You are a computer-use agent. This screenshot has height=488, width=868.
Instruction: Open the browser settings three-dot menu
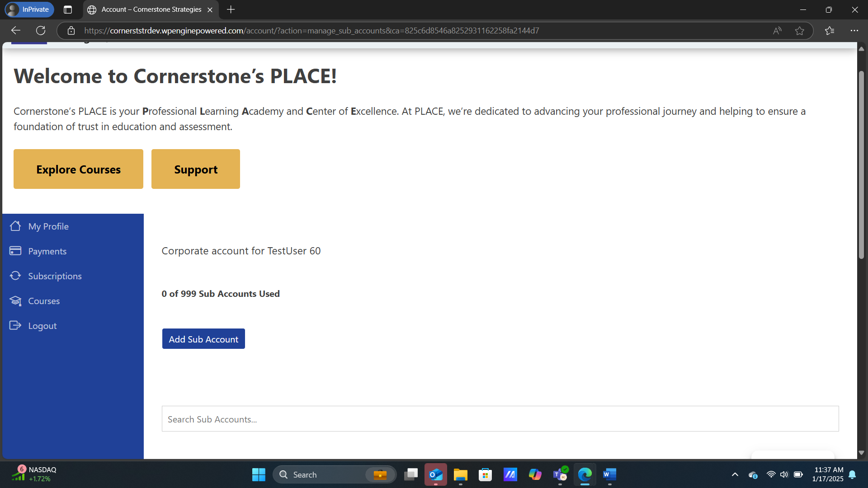click(855, 30)
